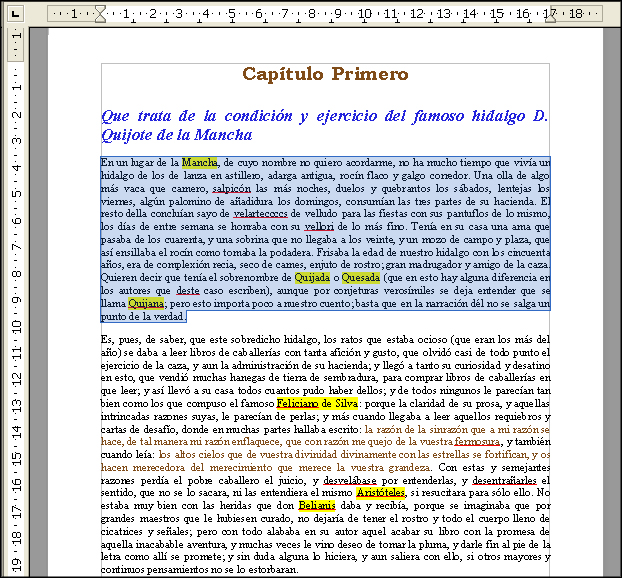This screenshot has width=622, height=578.
Task: Click the tab stop type selector icon
Action: pos(15,14)
